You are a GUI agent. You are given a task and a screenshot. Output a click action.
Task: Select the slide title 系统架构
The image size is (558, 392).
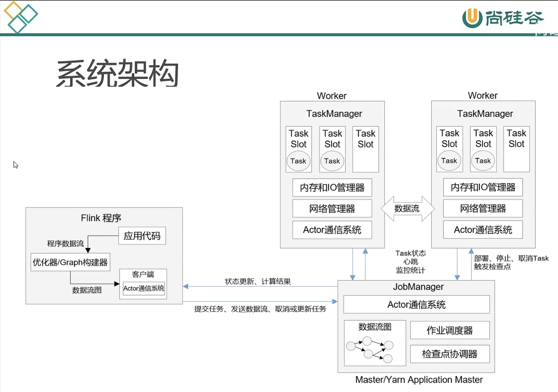point(117,73)
